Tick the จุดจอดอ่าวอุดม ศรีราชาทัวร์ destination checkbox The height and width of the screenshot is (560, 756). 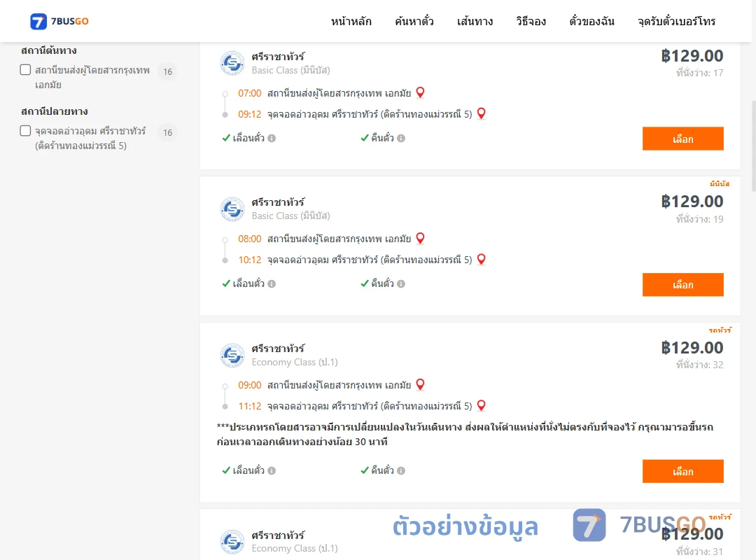coord(26,131)
